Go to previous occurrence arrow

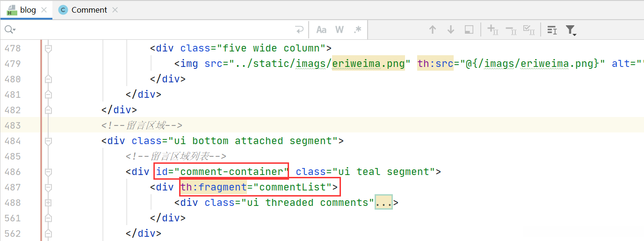433,30
